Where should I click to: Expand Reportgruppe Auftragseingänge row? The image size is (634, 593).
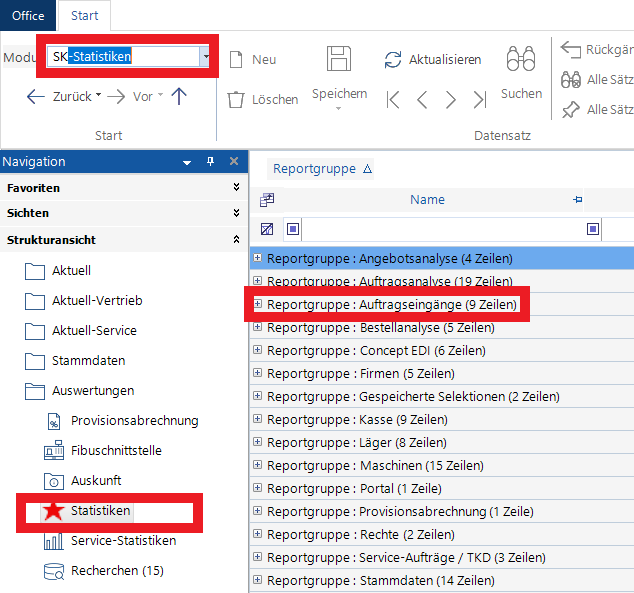(257, 303)
